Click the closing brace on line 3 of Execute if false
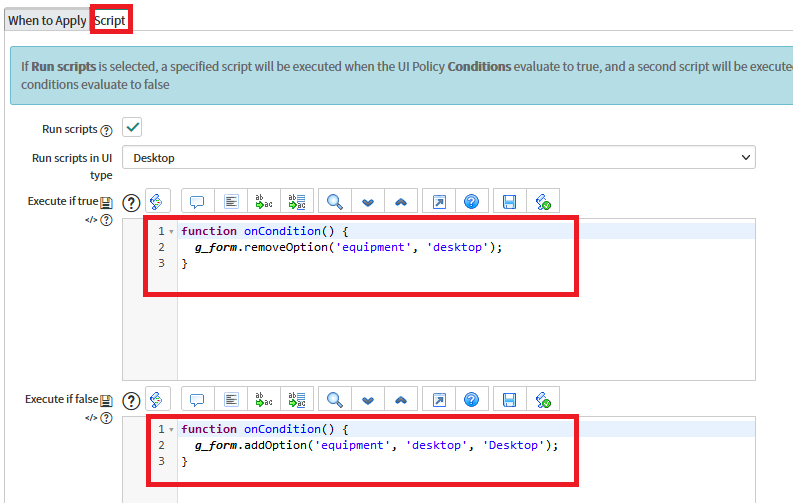Viewport: 793px width, 503px height. click(x=185, y=462)
